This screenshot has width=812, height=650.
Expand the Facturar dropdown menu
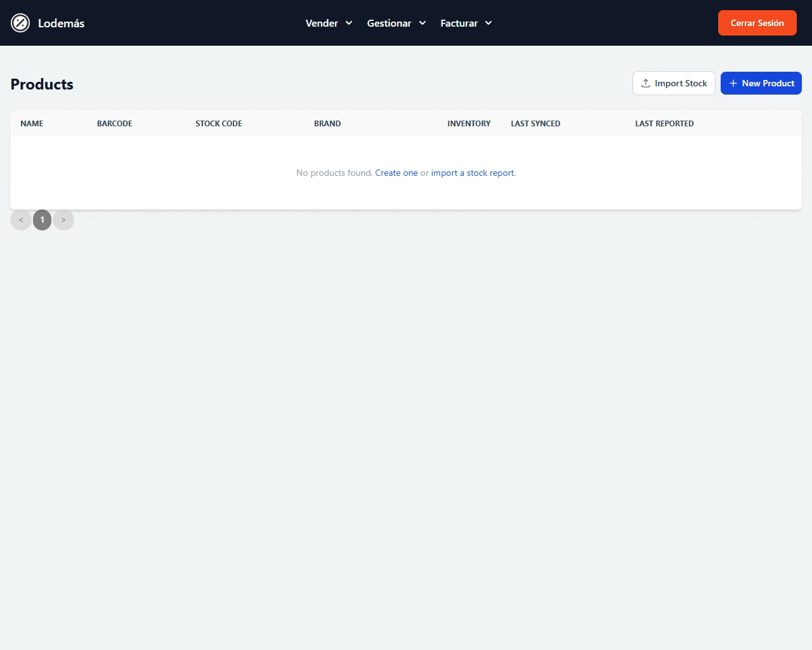point(466,23)
